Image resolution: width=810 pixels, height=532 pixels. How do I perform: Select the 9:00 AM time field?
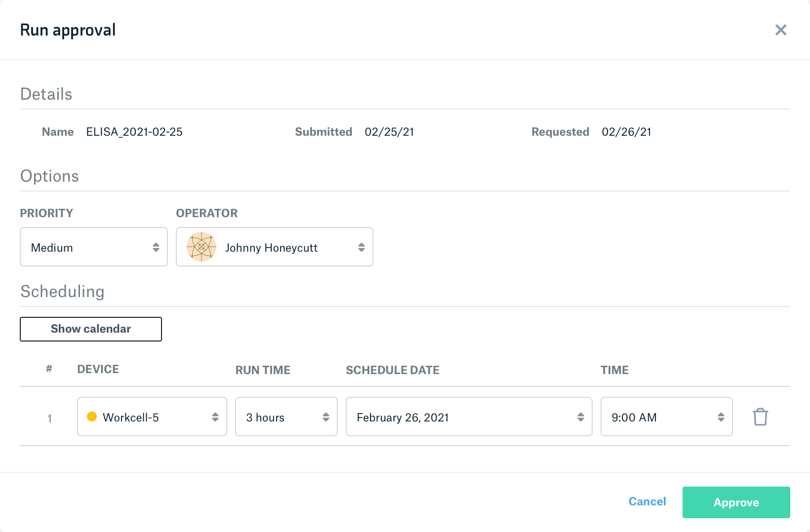pyautogui.click(x=666, y=417)
